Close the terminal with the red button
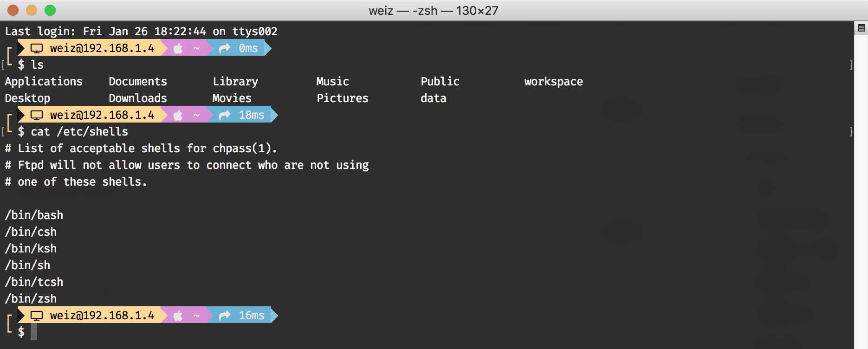Image resolution: width=868 pixels, height=349 pixels. (x=13, y=10)
